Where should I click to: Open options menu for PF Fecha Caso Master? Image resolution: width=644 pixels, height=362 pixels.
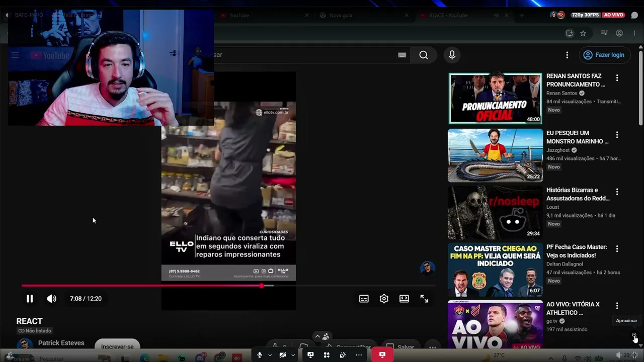point(617,248)
